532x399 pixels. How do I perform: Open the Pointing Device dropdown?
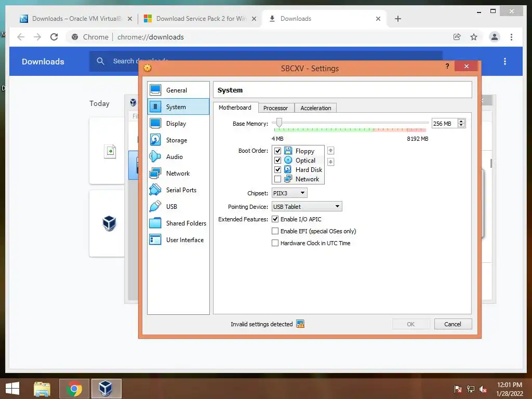[307, 207]
